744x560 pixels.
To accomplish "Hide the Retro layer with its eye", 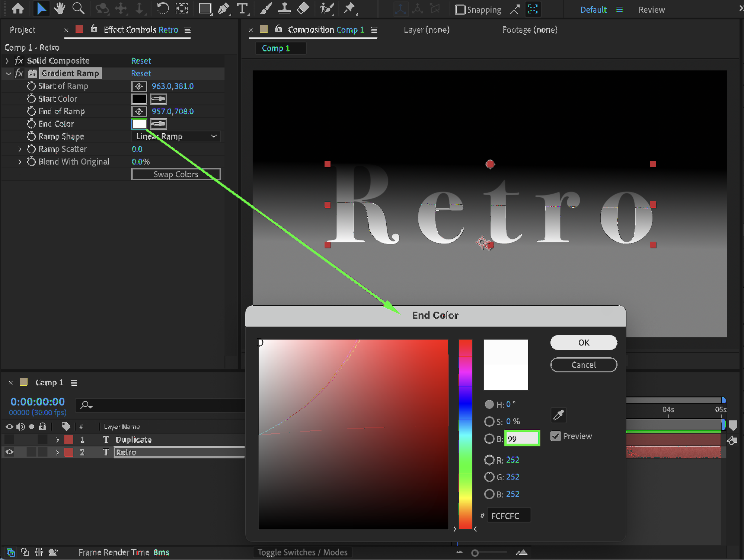I will tap(9, 452).
